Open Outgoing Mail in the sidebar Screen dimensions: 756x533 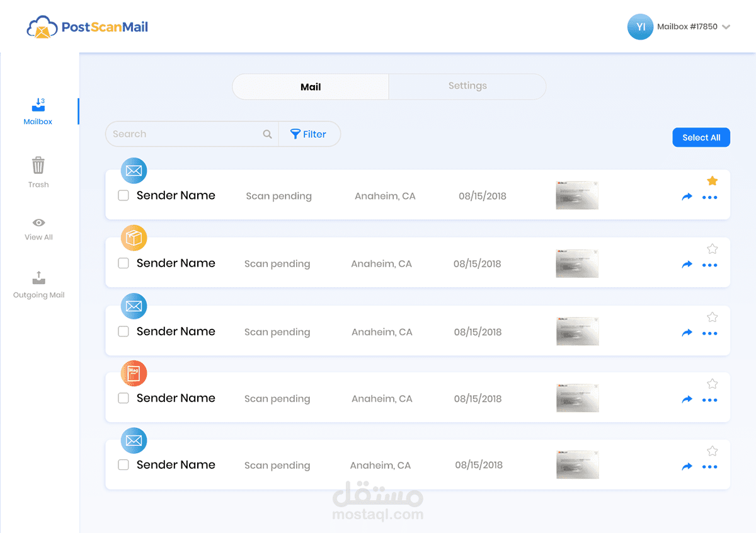coord(38,285)
